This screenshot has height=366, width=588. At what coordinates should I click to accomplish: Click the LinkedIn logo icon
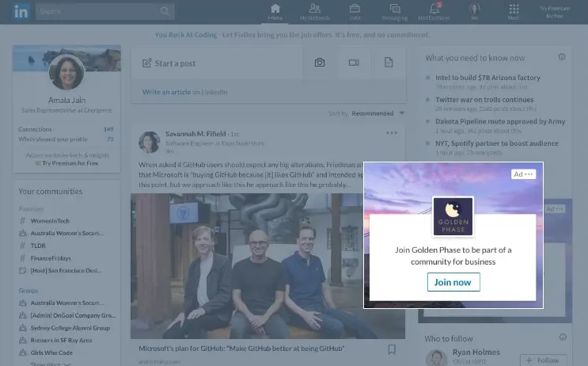(21, 11)
